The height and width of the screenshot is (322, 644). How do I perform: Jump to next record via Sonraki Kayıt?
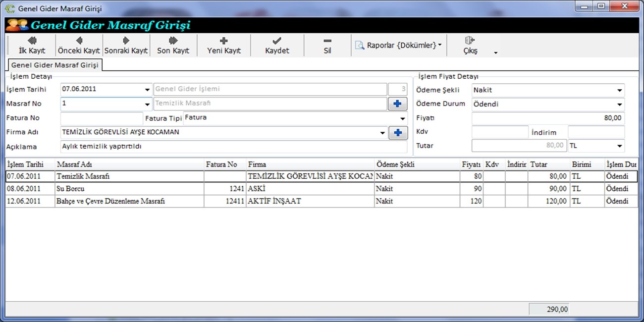[x=126, y=45]
